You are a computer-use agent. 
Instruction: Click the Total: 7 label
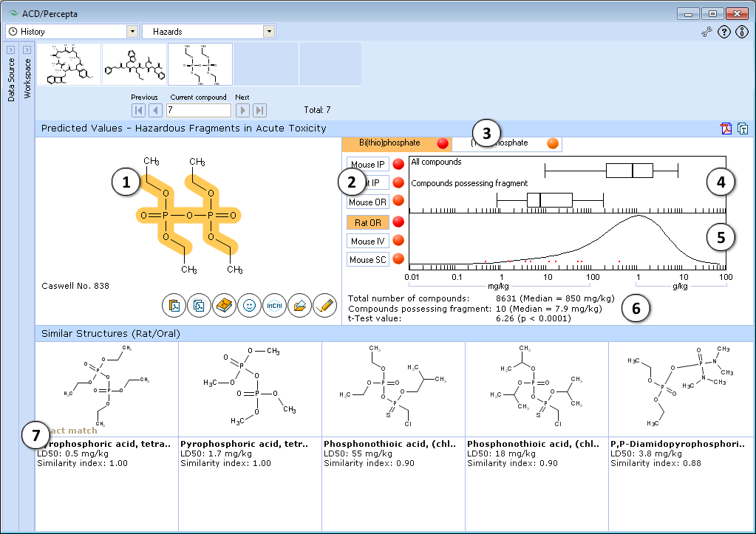point(317,110)
